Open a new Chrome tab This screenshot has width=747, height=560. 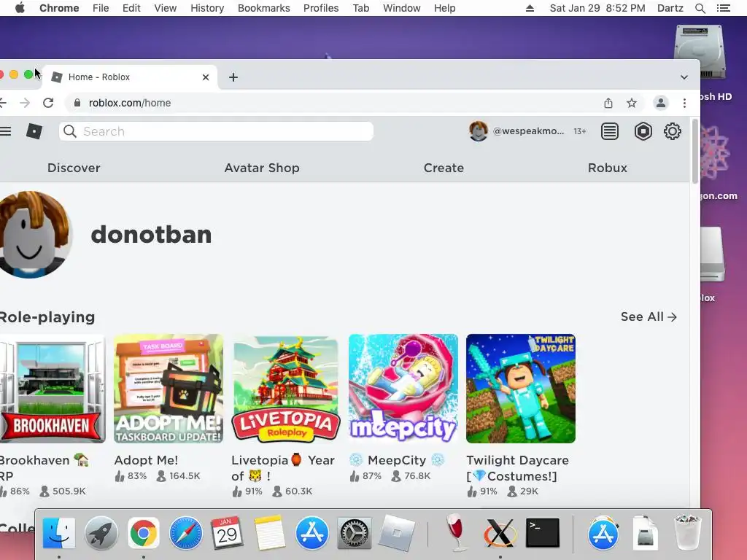click(x=233, y=77)
